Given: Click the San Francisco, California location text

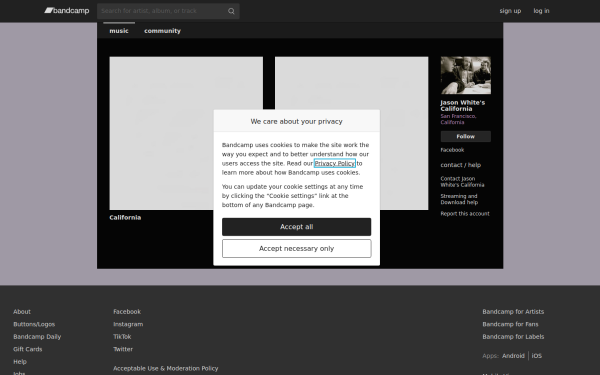Looking at the screenshot, I should click(x=458, y=119).
